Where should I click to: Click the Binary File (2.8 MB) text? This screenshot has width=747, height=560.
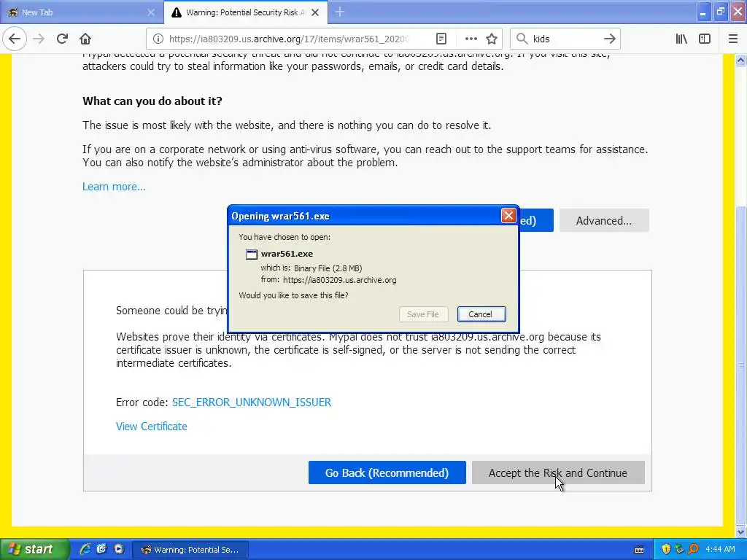[x=328, y=268]
